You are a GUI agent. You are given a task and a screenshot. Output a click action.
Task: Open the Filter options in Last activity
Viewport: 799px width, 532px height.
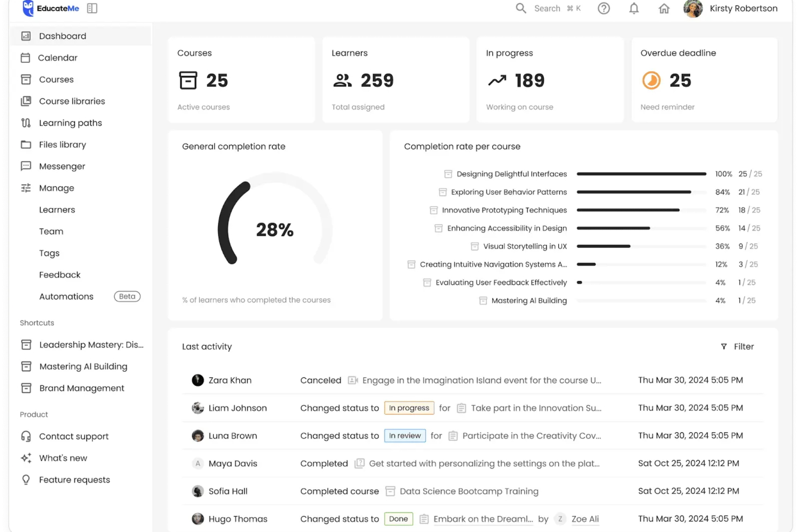pyautogui.click(x=737, y=346)
